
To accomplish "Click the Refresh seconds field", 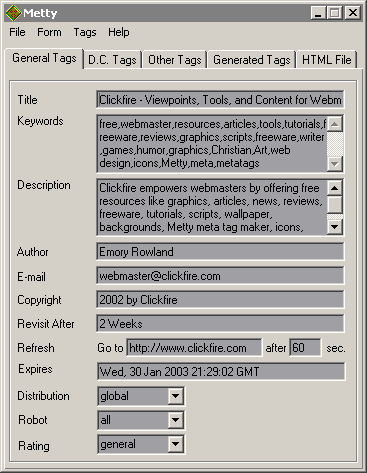I will [305, 348].
